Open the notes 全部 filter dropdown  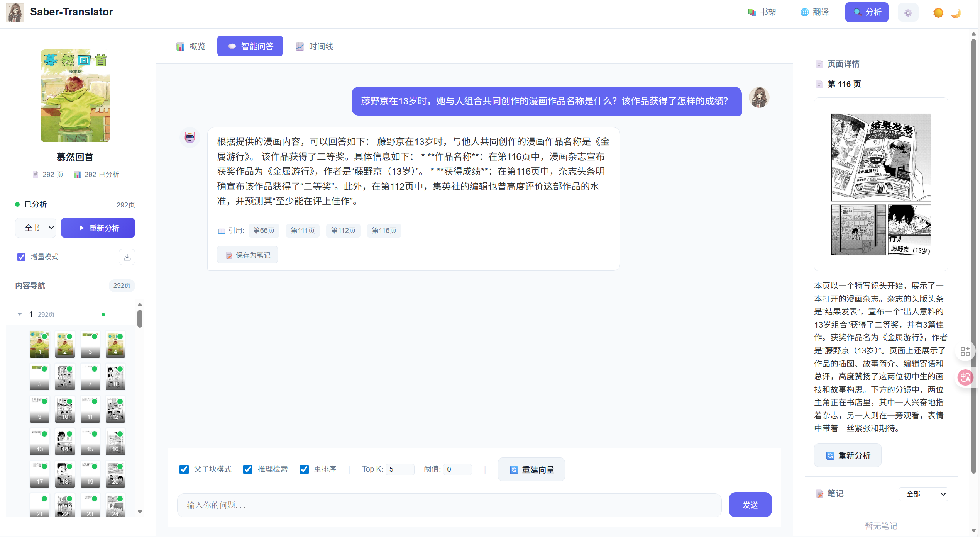click(923, 494)
